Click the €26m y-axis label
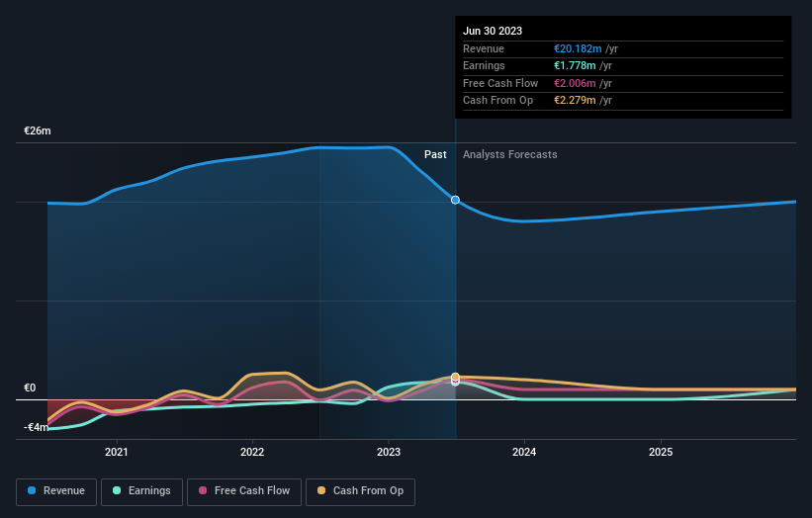 38,130
